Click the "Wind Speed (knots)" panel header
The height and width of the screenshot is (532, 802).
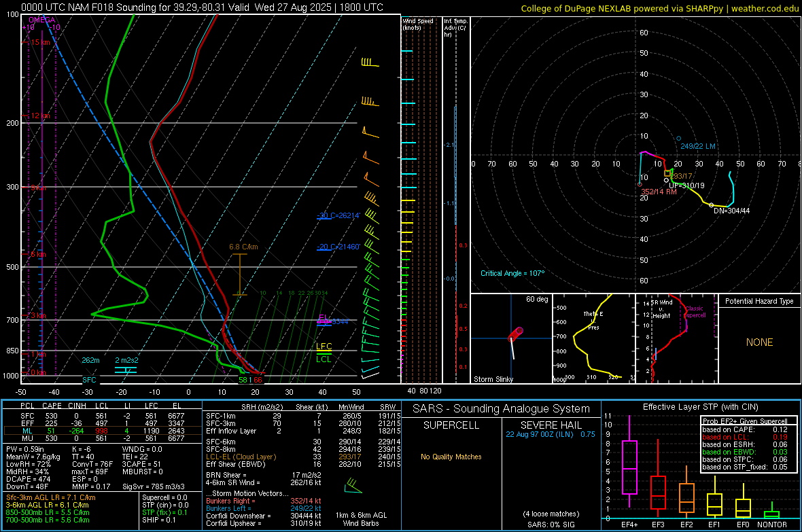click(418, 24)
